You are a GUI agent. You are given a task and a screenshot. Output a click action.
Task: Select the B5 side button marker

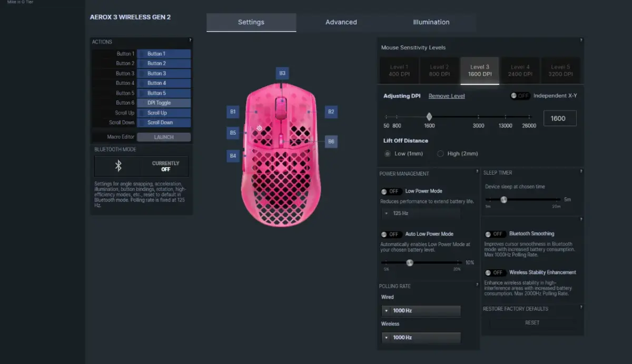(x=233, y=133)
